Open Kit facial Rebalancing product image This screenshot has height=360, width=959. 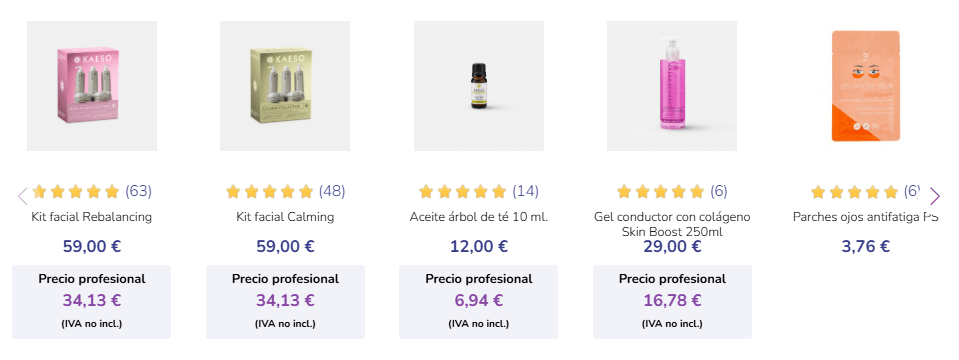(x=92, y=86)
